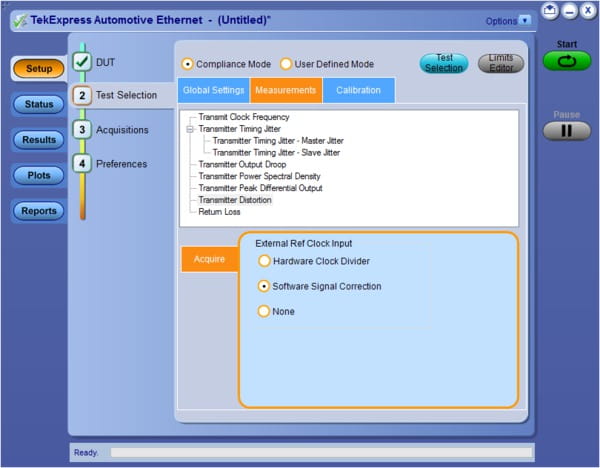Select Transmitter Peak Differential Output test

(x=260, y=188)
